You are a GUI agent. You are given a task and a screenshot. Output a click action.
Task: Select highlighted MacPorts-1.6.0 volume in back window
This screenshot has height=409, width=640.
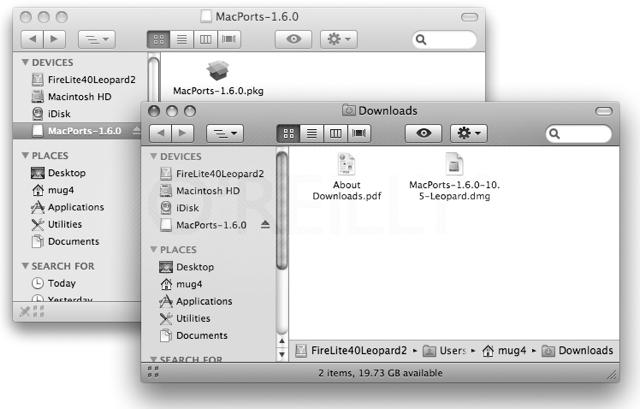click(x=77, y=131)
